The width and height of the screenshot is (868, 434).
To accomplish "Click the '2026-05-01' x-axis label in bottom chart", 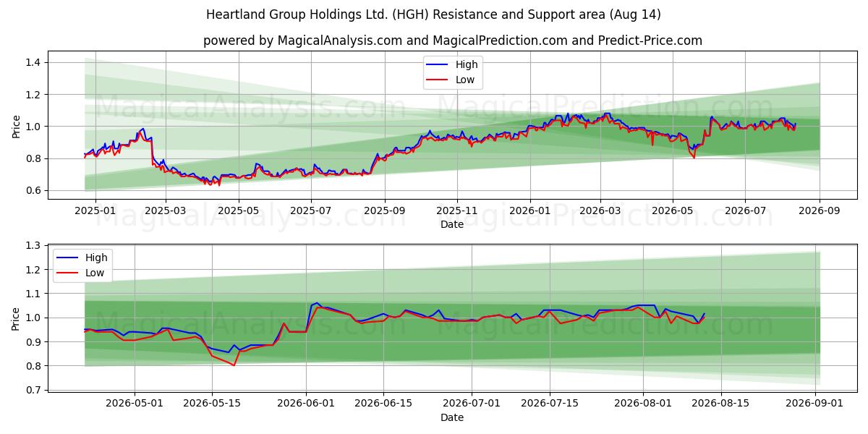I will coord(135,403).
